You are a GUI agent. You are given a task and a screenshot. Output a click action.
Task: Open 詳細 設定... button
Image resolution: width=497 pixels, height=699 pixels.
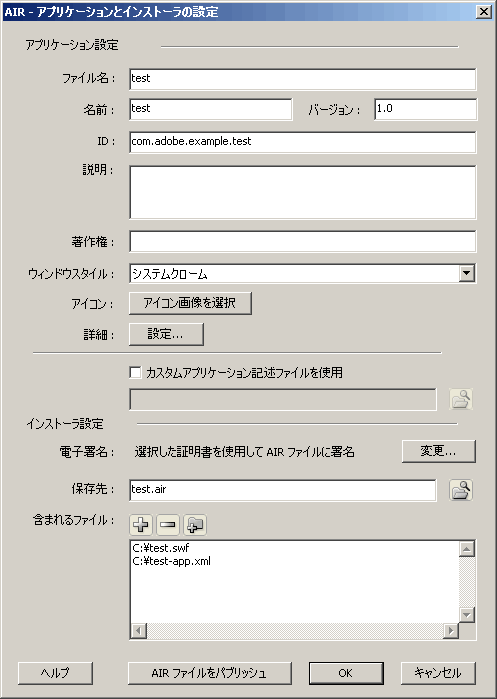click(166, 334)
